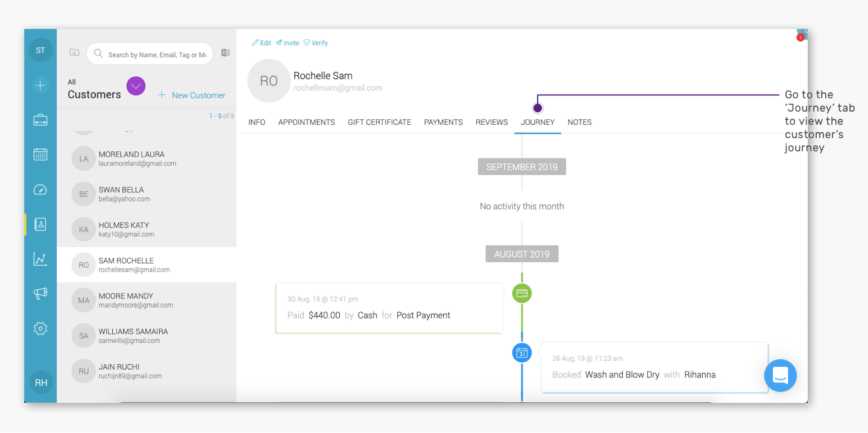The width and height of the screenshot is (868, 433).
Task: Click the plus add icon in sidebar
Action: click(40, 85)
